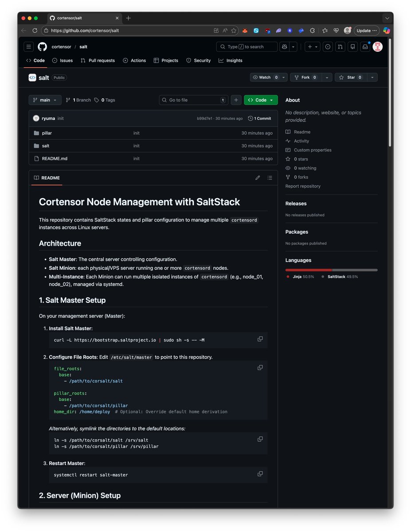The image size is (411, 532).
Task: Open the salt folder in file list
Action: click(x=46, y=146)
